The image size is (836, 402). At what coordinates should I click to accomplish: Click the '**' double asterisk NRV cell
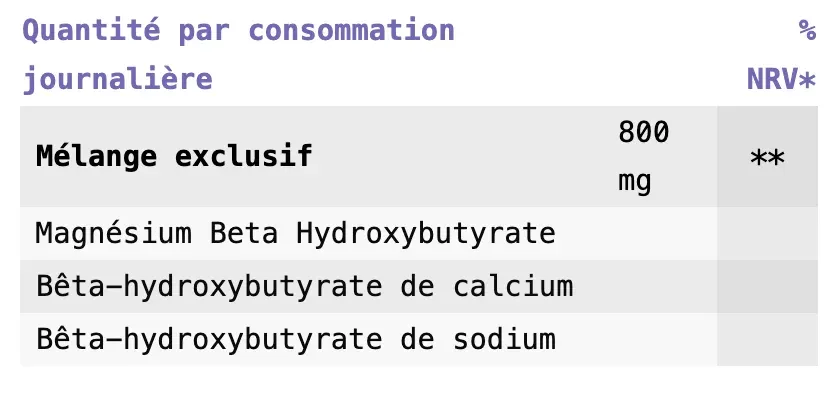point(767,157)
